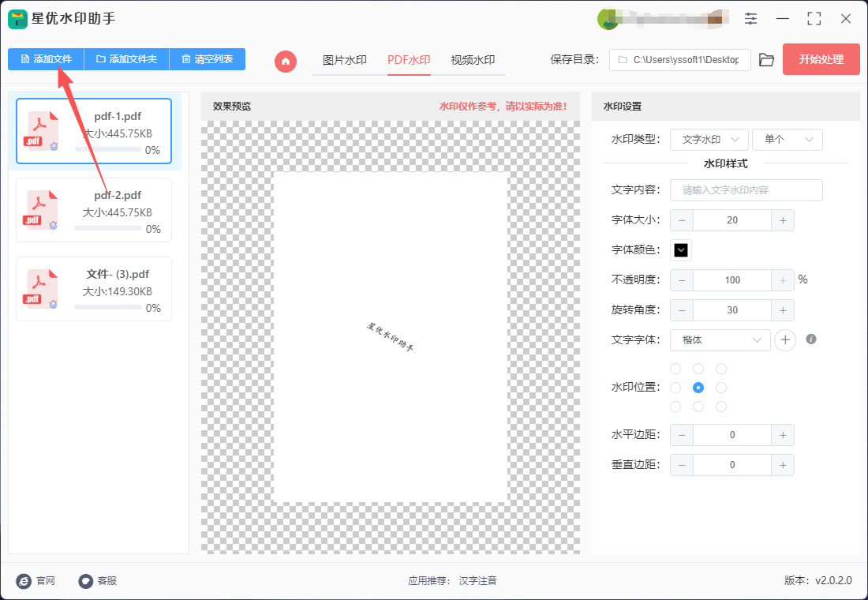Decrease vertical margin with minus button
This screenshot has width=868, height=600.
coord(682,465)
